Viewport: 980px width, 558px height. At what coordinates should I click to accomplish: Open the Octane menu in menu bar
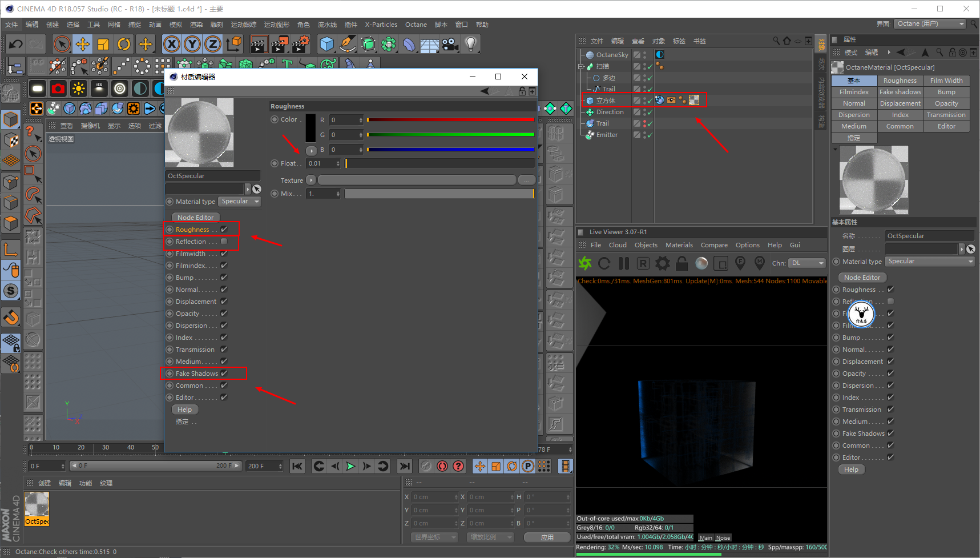pyautogui.click(x=416, y=25)
